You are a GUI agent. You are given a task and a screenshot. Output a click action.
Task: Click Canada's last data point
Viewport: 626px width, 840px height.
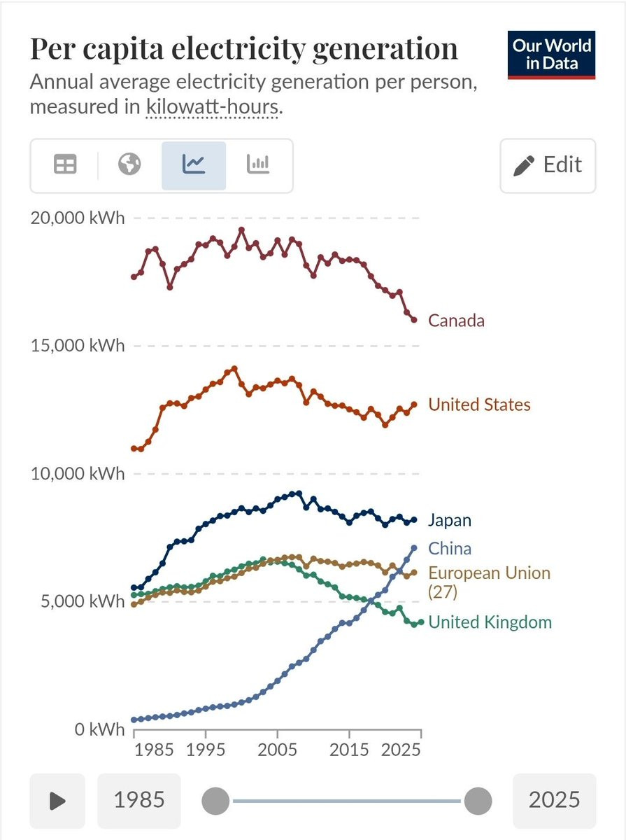pyautogui.click(x=414, y=320)
